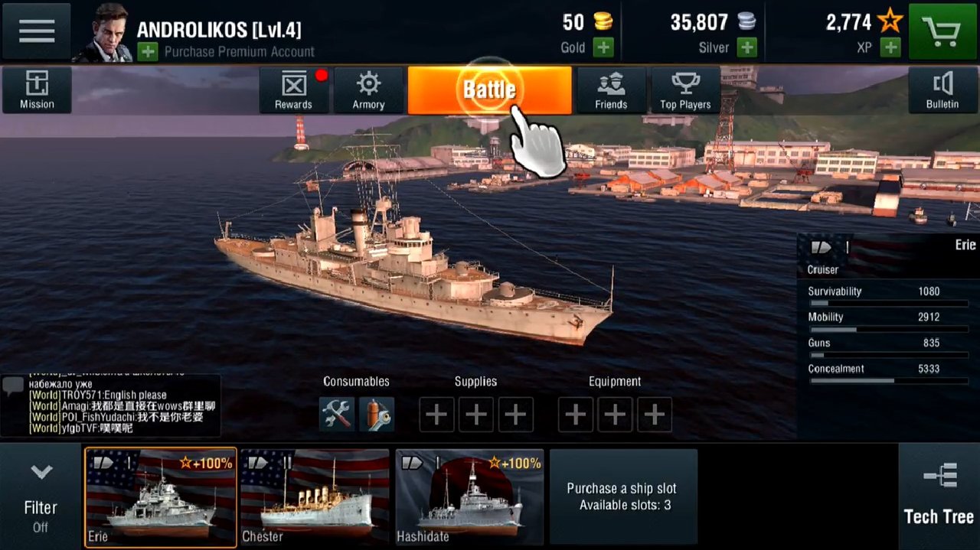Open the Bulletin megaphone
This screenshot has width=980, height=550.
click(x=942, y=90)
